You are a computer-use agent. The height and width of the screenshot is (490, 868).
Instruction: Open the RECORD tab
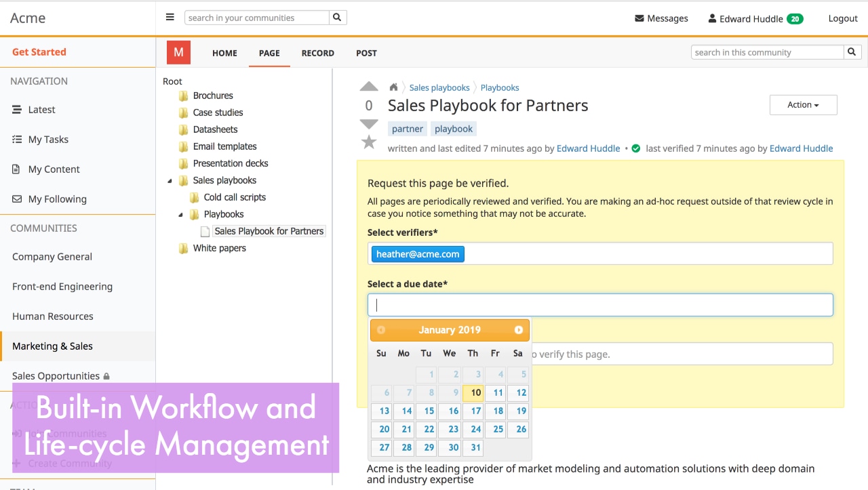[318, 53]
